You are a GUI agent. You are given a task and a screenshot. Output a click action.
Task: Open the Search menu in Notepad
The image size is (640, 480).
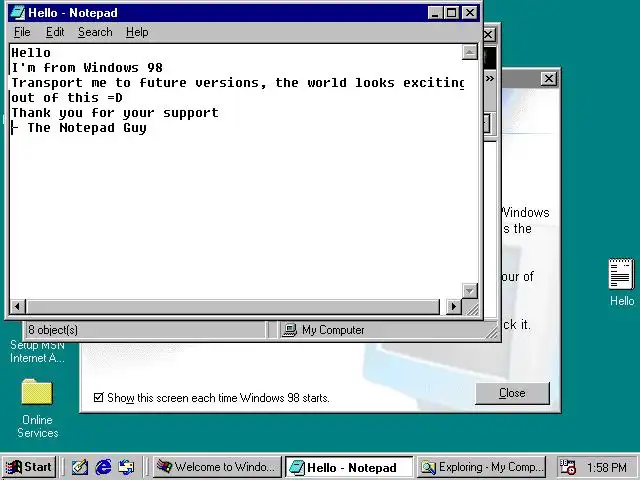point(95,32)
